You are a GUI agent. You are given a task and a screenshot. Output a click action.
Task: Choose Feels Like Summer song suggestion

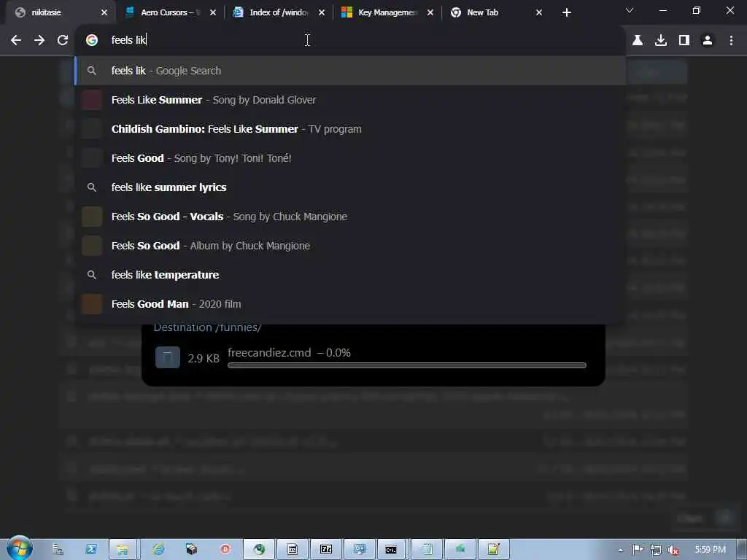(x=350, y=100)
